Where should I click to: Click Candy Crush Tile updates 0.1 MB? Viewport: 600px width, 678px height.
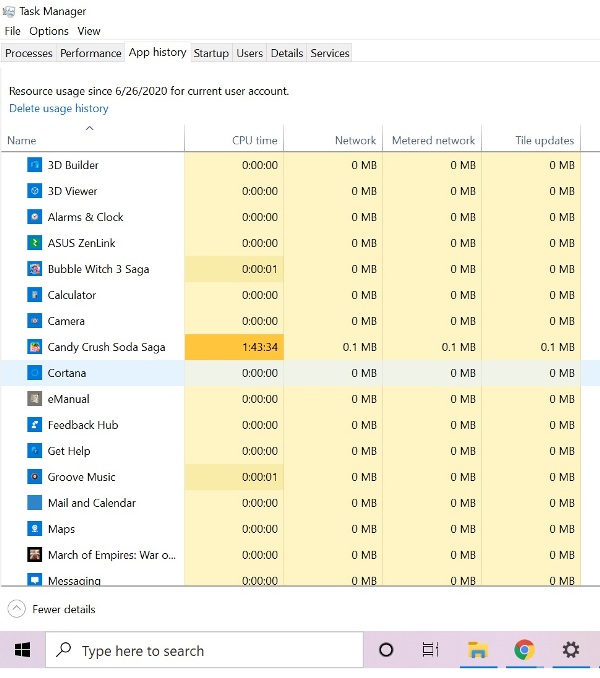pos(557,347)
